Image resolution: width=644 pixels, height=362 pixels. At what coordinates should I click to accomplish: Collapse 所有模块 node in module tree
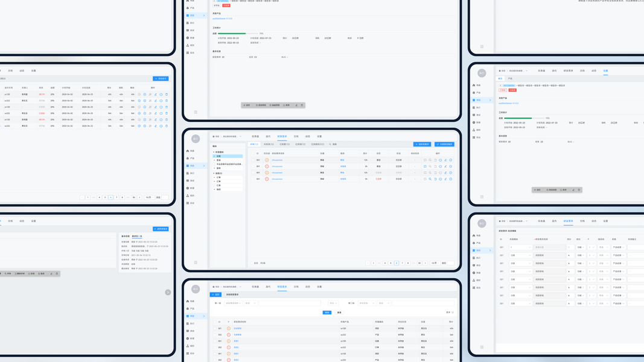point(214,152)
